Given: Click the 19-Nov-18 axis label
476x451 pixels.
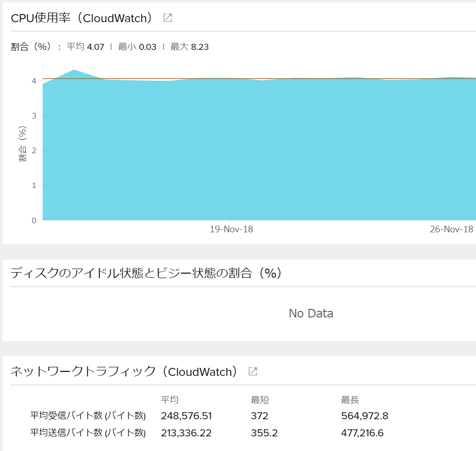Looking at the screenshot, I should pos(231,229).
